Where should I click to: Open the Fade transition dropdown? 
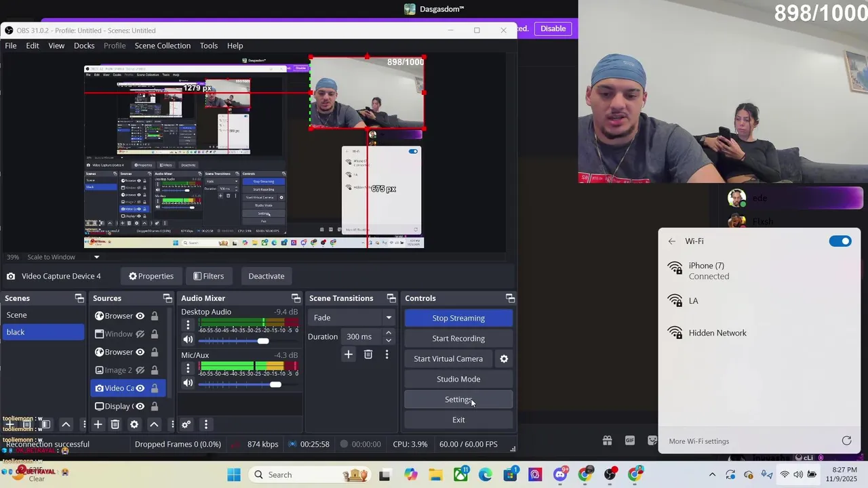pos(352,318)
